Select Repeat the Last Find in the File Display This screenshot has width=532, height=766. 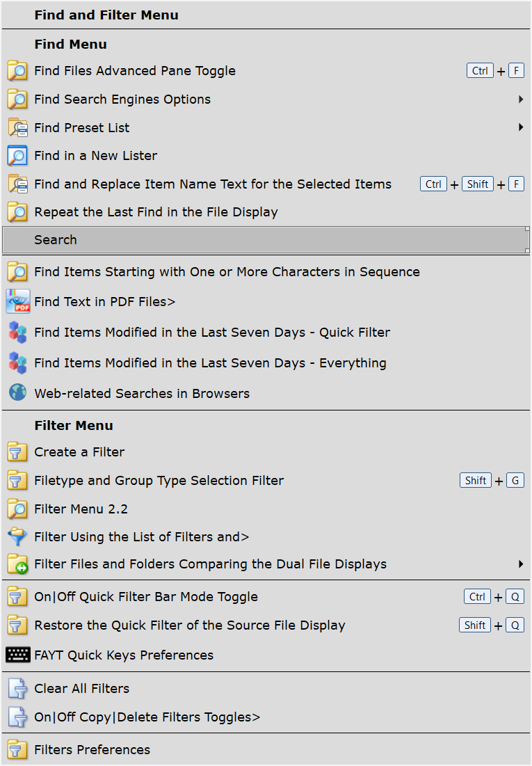coord(156,212)
